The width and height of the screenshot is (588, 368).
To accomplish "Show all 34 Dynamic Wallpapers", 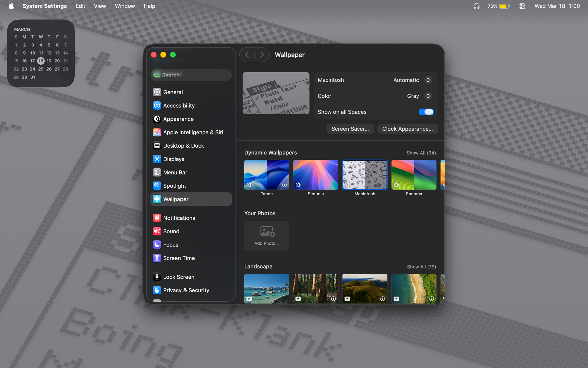I will click(421, 153).
